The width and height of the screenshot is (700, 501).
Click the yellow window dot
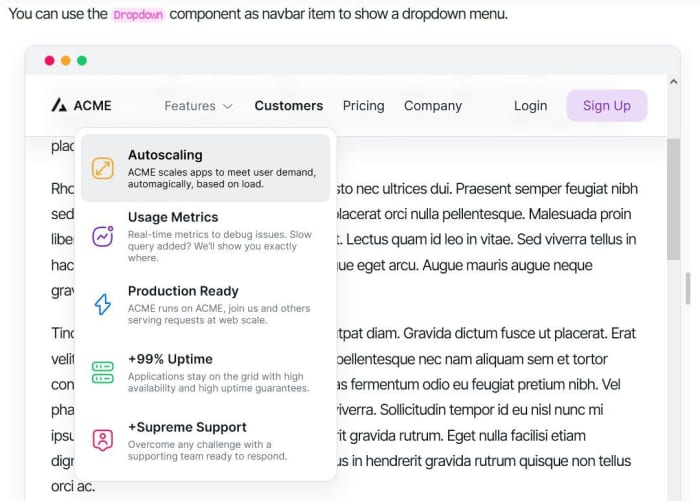point(66,61)
